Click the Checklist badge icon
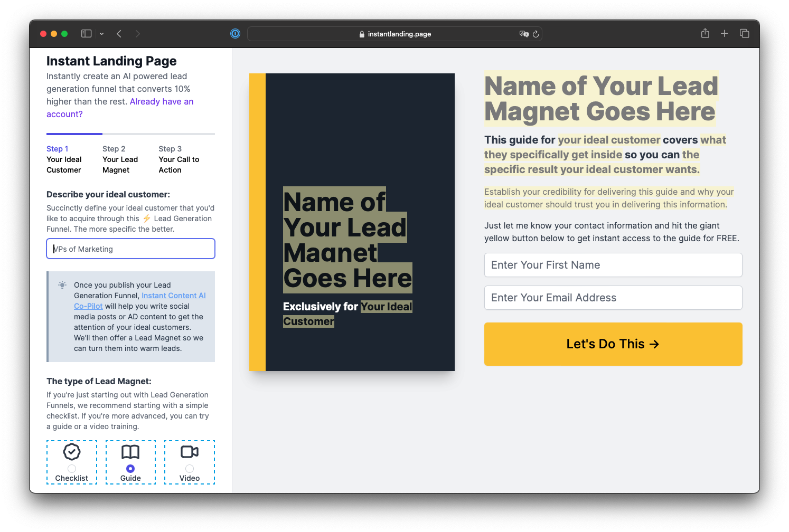Screen dimensions: 789x532 click(x=72, y=452)
